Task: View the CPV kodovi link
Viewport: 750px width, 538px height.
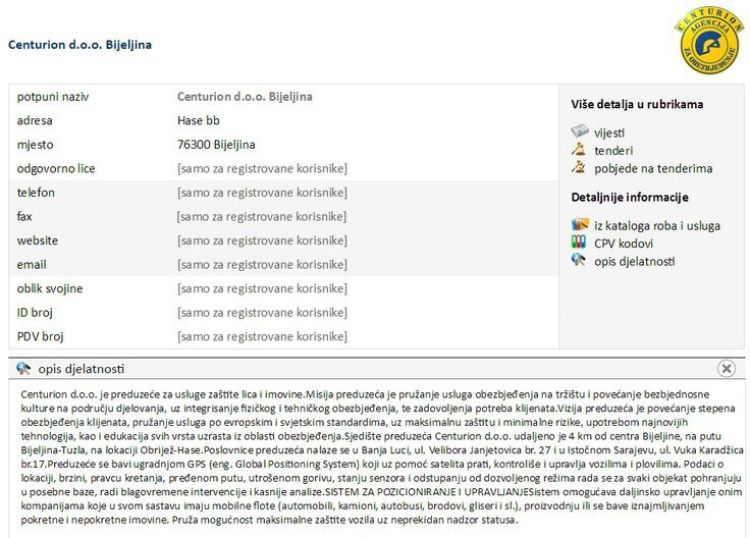Action: pyautogui.click(x=623, y=243)
